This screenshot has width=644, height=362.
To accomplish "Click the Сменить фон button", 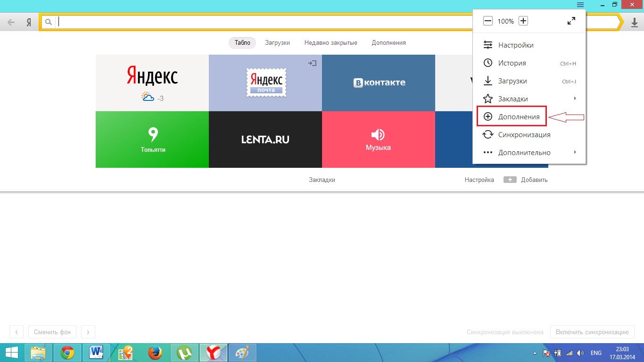I will [x=52, y=332].
